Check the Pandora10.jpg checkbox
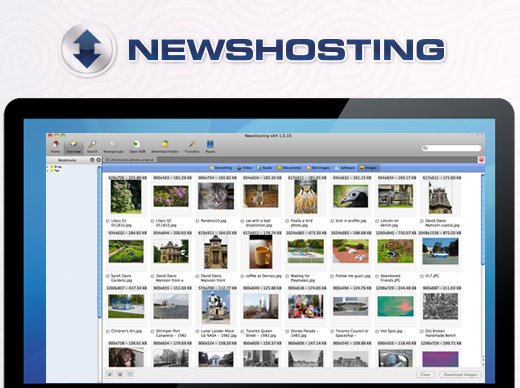520x388 pixels. (198, 221)
